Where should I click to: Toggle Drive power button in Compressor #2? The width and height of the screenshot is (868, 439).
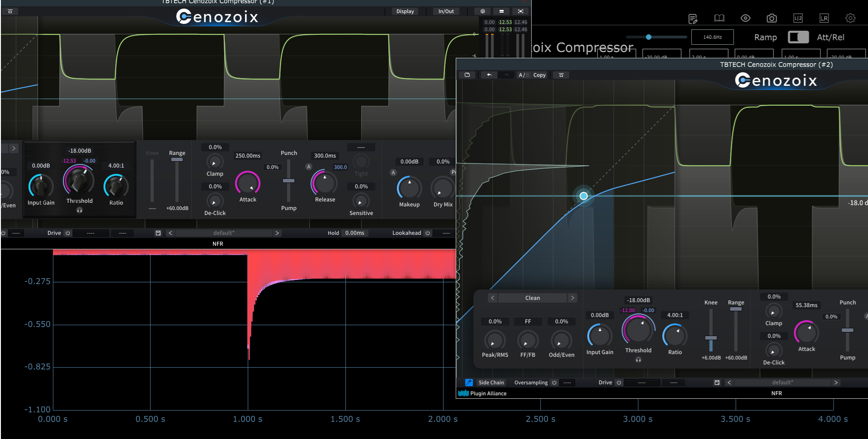tap(619, 383)
